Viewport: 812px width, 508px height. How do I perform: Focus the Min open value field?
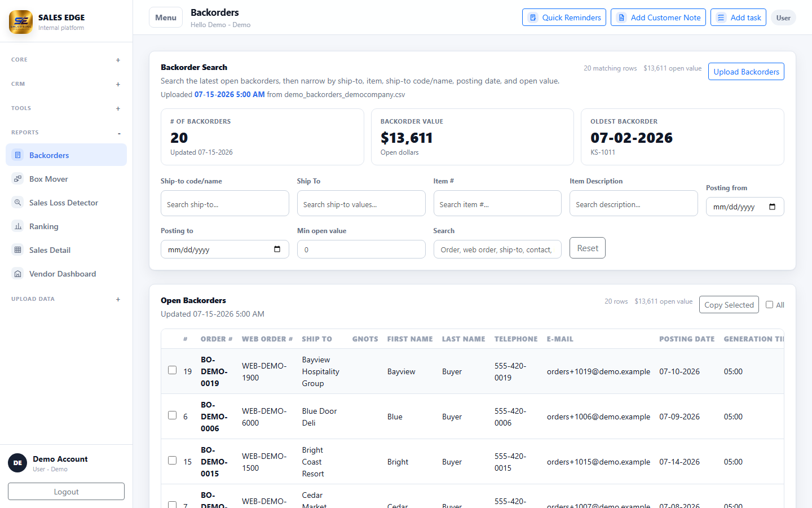pos(361,249)
